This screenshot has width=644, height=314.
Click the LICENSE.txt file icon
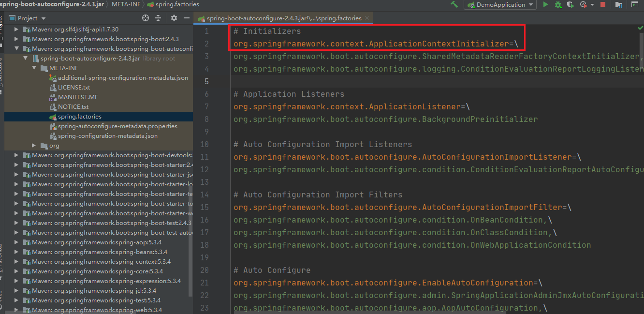click(53, 88)
